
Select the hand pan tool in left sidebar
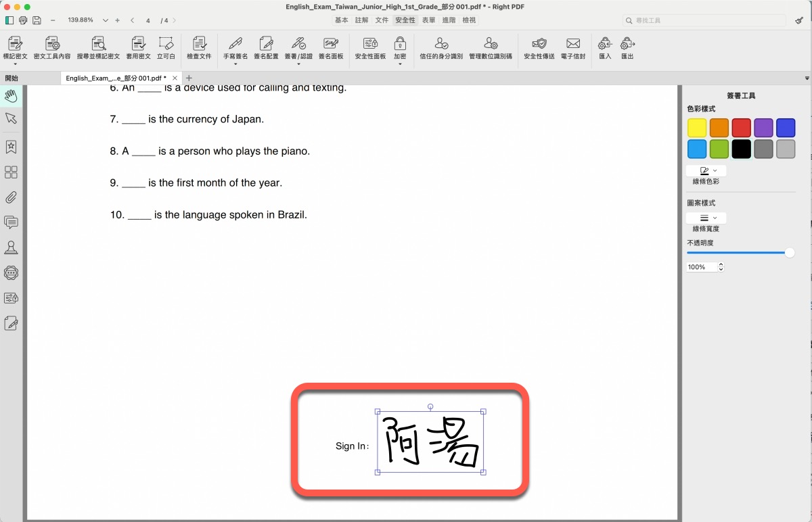pos(11,95)
